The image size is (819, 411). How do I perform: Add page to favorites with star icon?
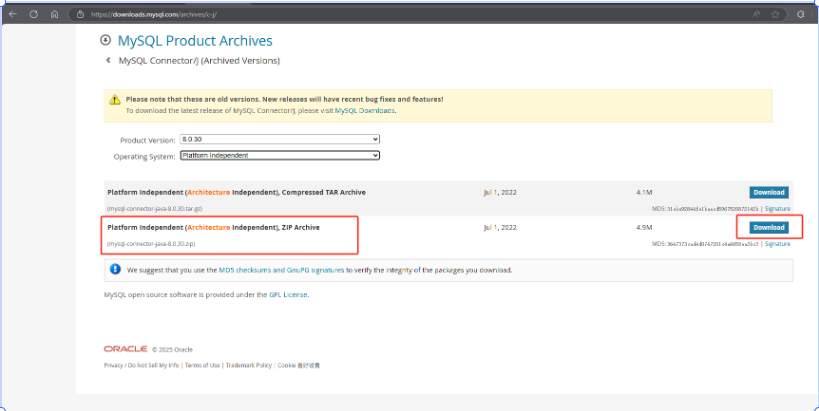[x=776, y=15]
